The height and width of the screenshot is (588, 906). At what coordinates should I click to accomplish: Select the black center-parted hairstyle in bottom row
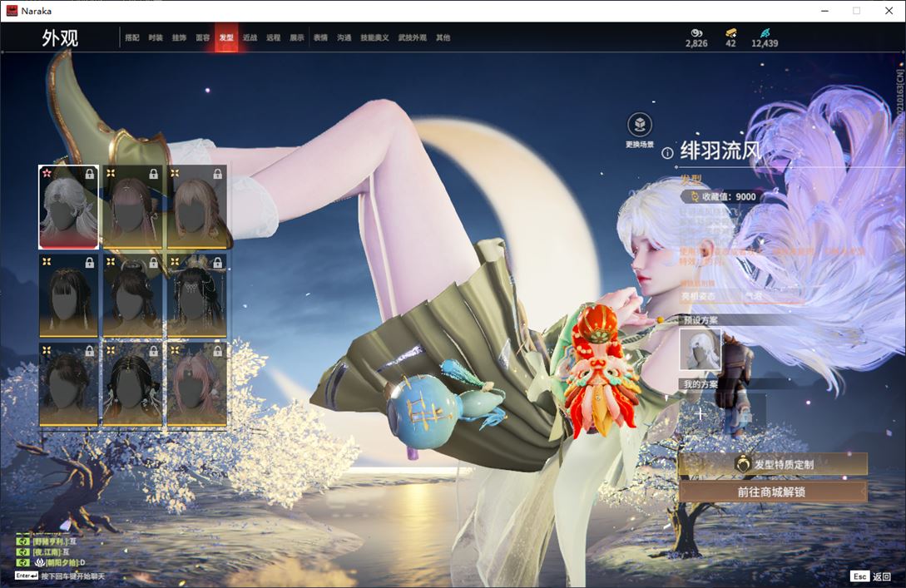pyautogui.click(x=132, y=385)
